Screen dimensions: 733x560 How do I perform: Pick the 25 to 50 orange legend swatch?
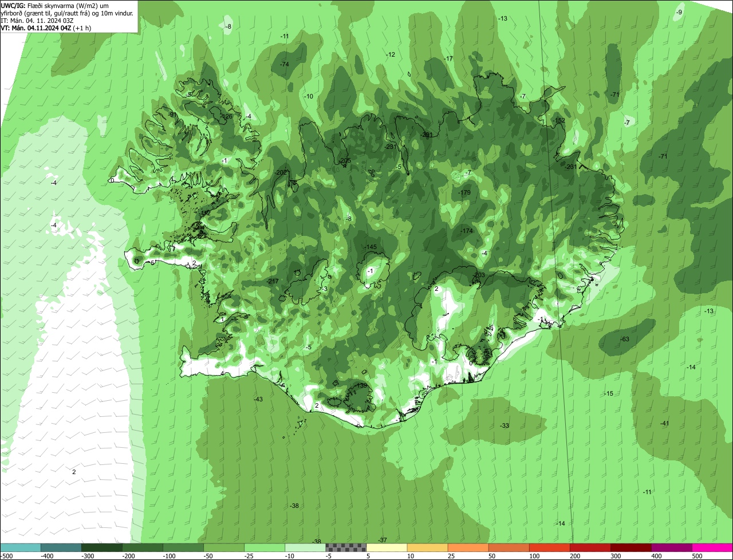(x=468, y=547)
